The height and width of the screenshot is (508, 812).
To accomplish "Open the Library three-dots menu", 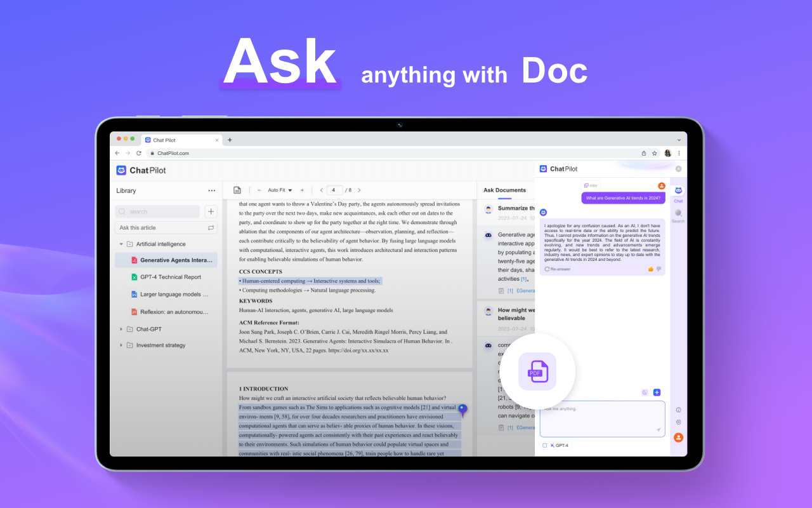I will [x=211, y=190].
